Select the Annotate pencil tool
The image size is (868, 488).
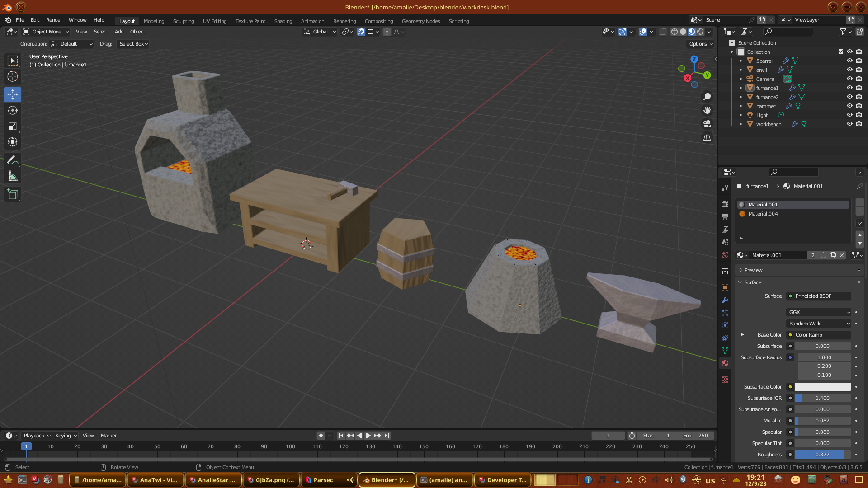tap(13, 160)
